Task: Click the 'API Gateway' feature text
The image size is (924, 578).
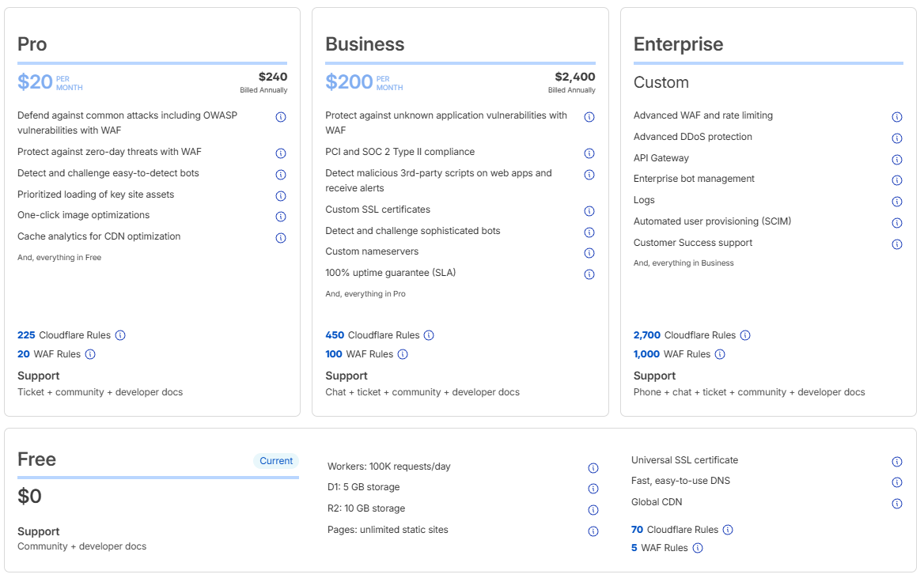Action: coord(661,158)
